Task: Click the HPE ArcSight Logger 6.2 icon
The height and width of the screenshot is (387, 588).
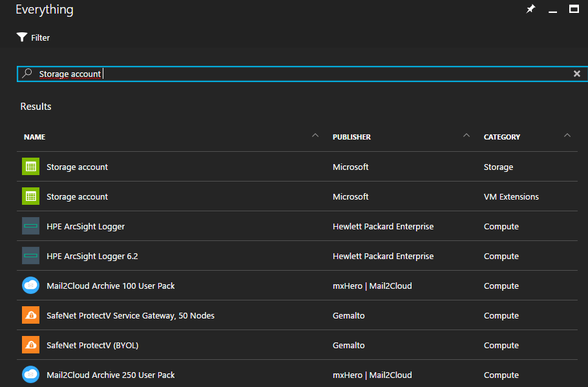Action: 31,255
